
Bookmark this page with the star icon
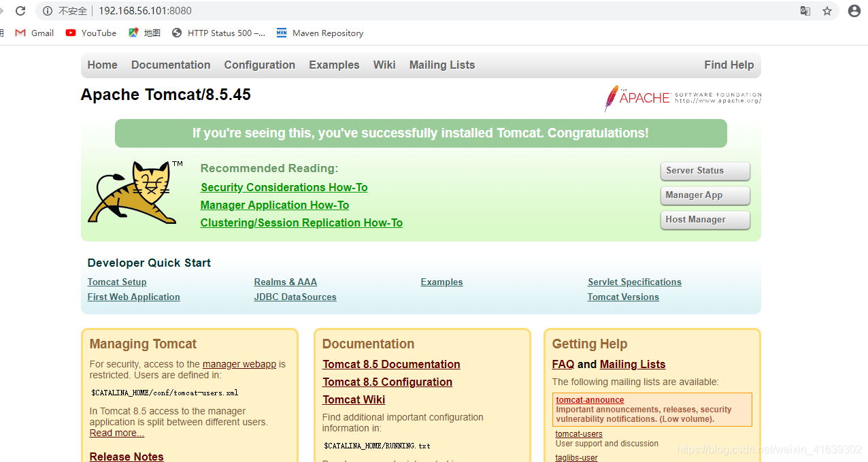tap(827, 11)
